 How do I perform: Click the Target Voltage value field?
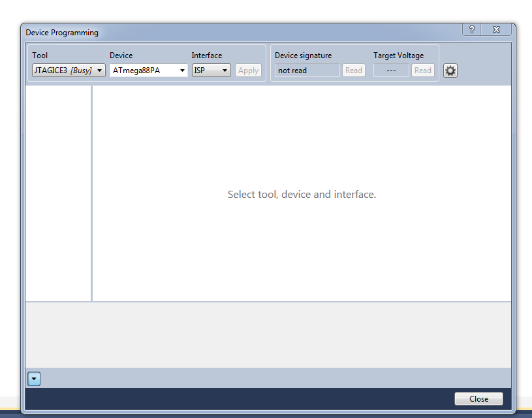click(390, 70)
